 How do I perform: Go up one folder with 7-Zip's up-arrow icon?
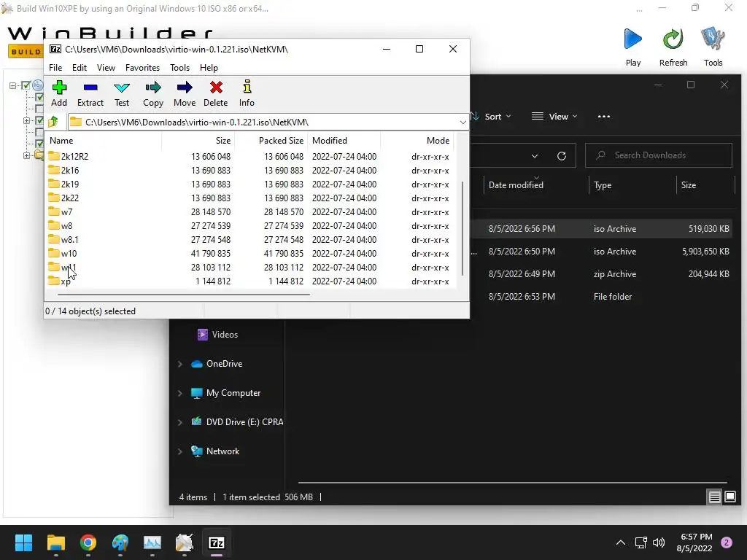[53, 122]
